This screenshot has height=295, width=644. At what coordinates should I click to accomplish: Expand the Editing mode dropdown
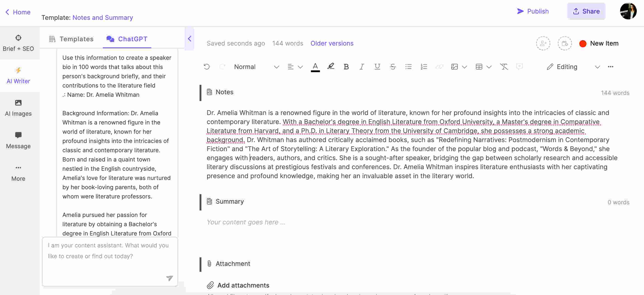[596, 67]
